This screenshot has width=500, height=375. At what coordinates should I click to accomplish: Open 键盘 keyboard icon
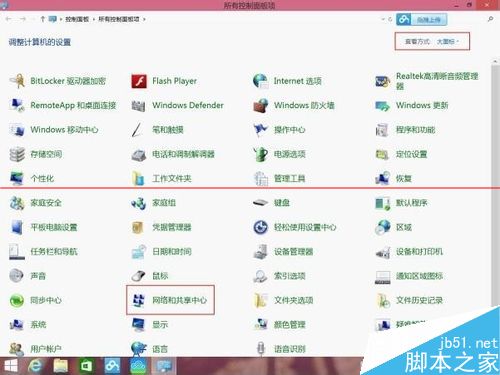(261, 203)
